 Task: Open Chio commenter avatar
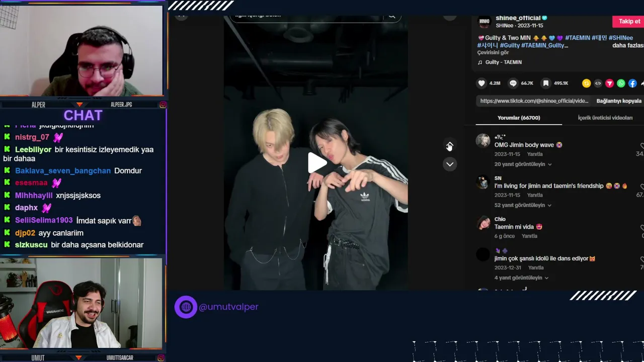[x=483, y=223]
